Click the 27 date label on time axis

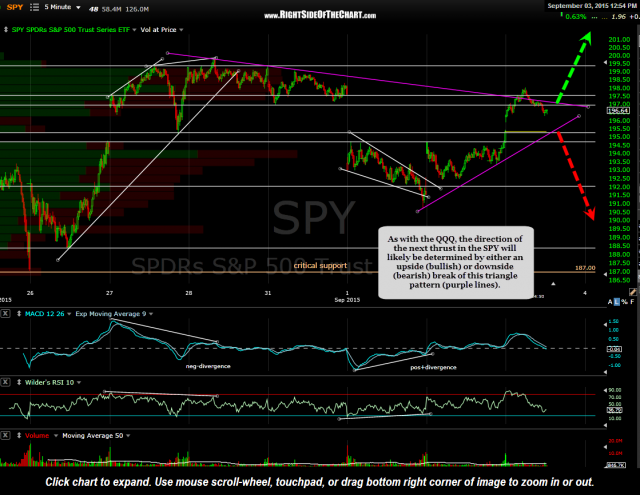tap(109, 293)
